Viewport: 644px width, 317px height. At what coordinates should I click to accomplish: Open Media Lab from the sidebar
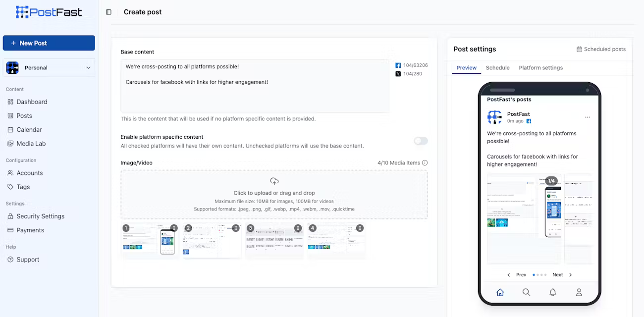click(x=11, y=143)
